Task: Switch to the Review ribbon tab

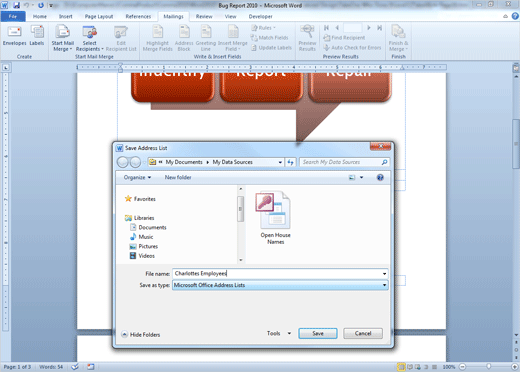Action: 204,16
